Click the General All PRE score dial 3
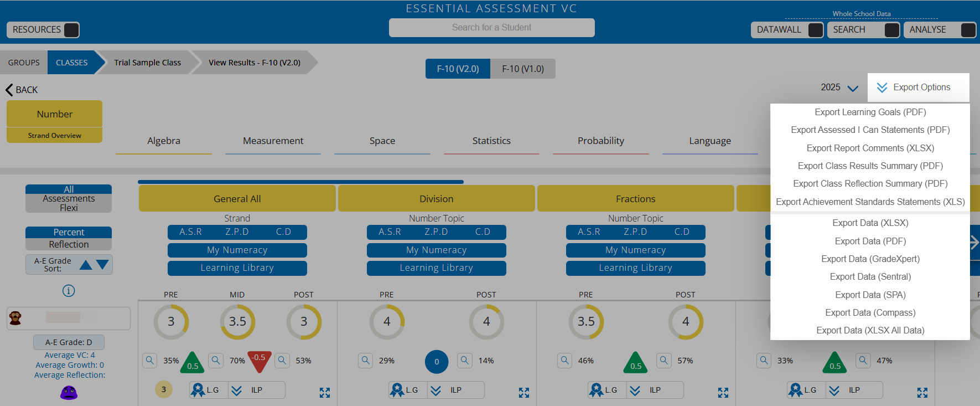Viewport: 980px width, 406px height. click(x=171, y=322)
